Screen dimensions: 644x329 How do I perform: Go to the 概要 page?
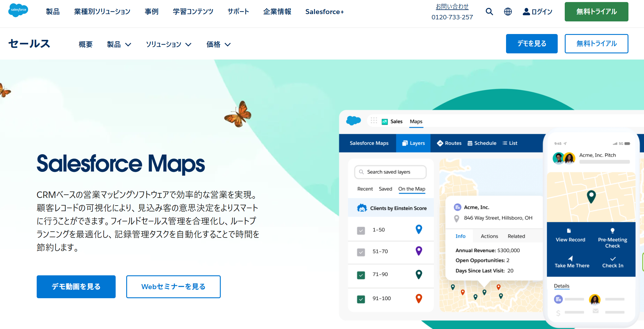tap(86, 44)
